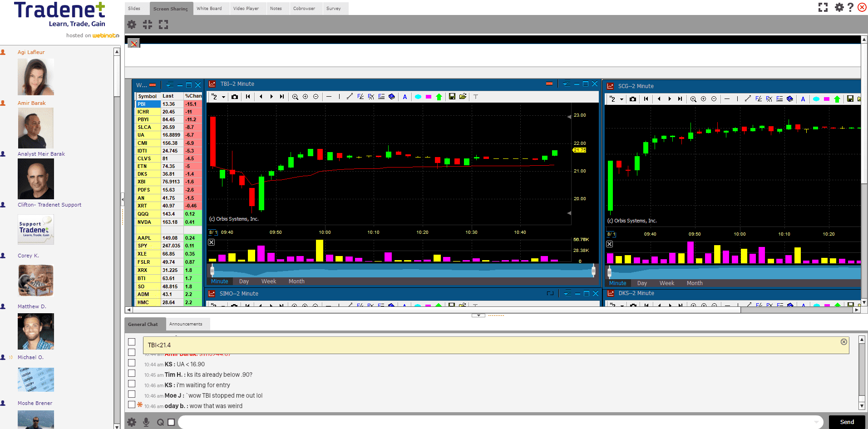The height and width of the screenshot is (429, 868).
Task: Select horizontal line tool in TBI chart
Action: tap(329, 97)
